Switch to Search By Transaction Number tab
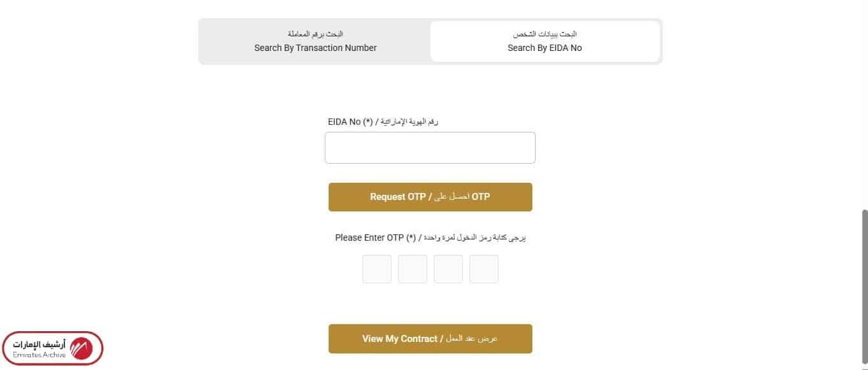 (x=315, y=41)
